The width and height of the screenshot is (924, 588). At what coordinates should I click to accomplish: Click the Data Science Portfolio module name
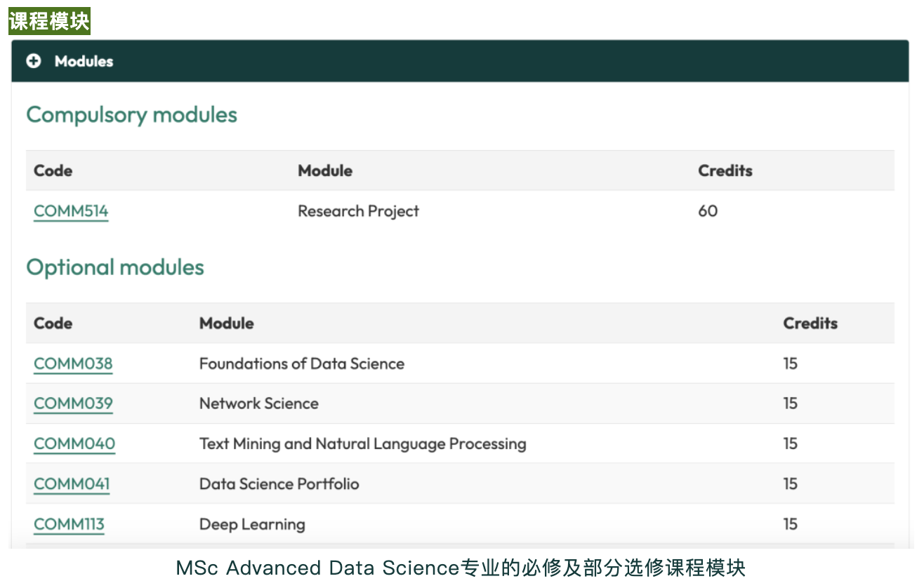tap(279, 484)
